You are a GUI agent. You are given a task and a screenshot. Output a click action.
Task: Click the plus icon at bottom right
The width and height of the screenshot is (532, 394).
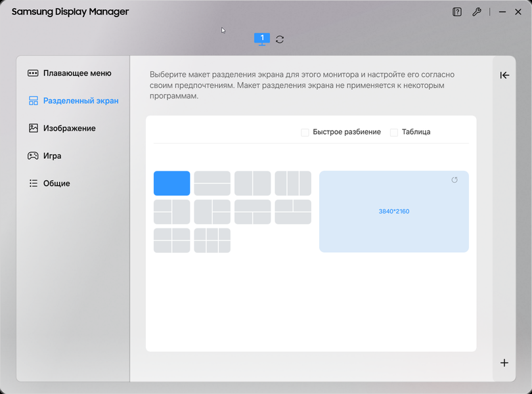point(504,362)
